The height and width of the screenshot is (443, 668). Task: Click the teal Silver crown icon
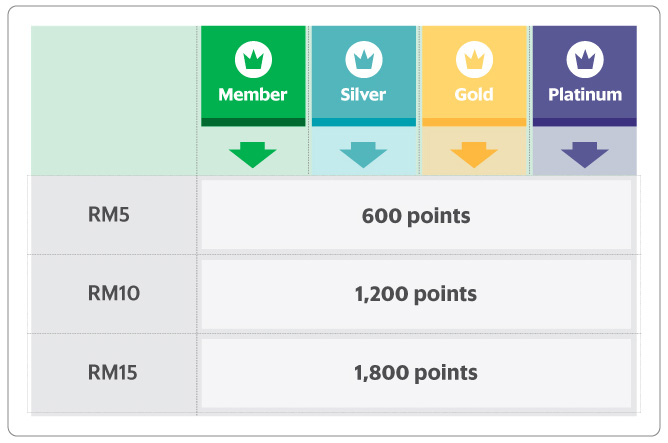click(364, 60)
